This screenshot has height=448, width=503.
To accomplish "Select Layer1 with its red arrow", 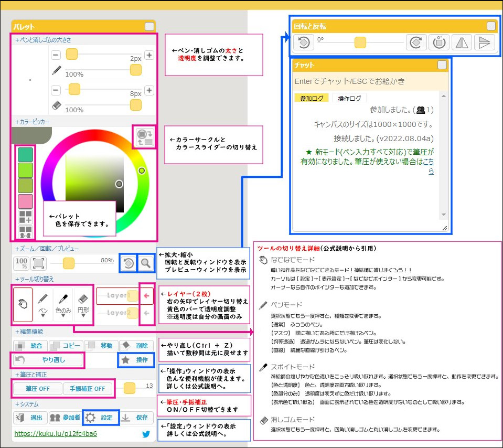I will click(x=147, y=295).
